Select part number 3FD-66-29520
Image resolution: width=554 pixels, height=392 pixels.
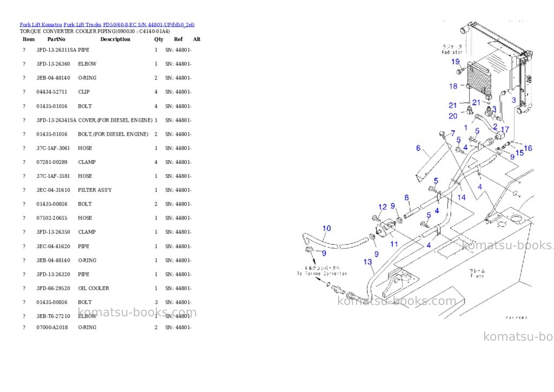click(54, 288)
